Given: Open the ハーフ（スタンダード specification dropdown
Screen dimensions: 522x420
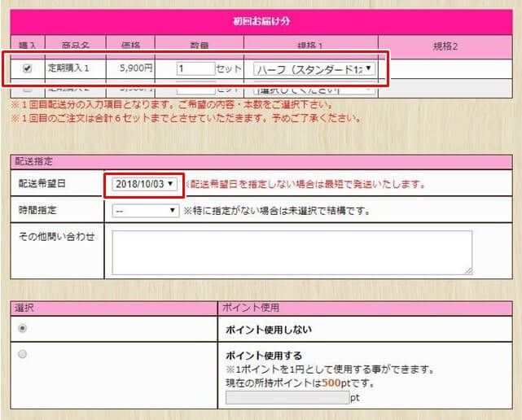Looking at the screenshot, I should tap(314, 69).
